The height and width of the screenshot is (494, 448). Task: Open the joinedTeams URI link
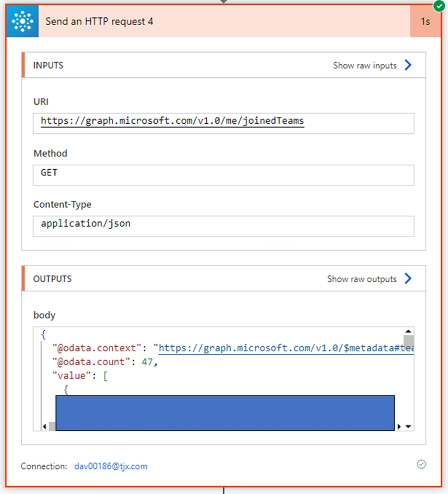coord(172,120)
